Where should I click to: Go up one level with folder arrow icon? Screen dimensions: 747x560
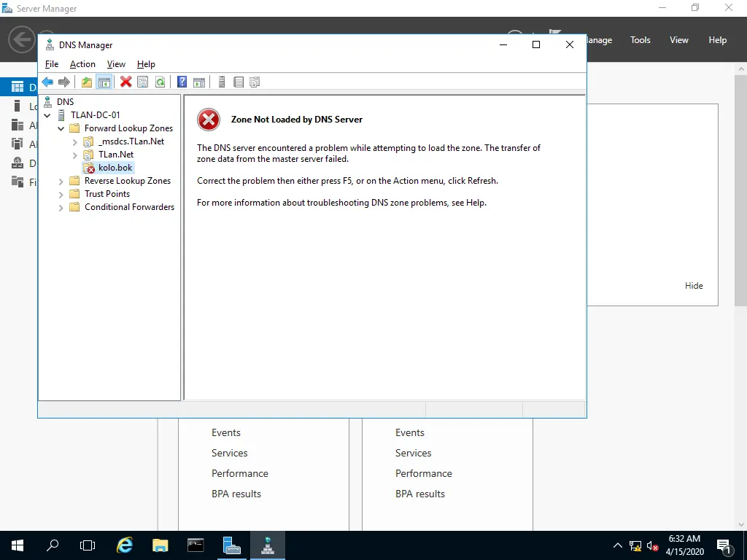tap(87, 82)
